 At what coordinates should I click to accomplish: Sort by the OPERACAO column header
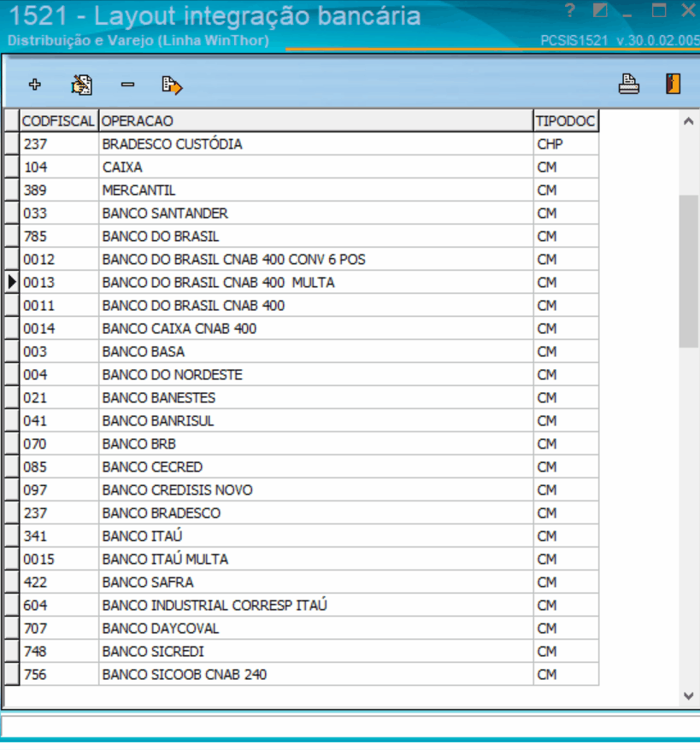click(315, 120)
